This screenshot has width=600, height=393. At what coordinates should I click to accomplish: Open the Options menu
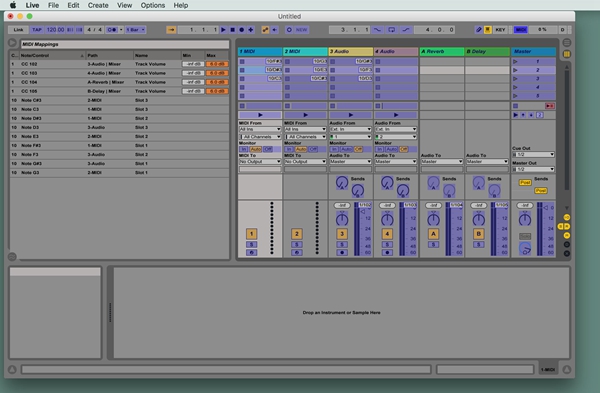pyautogui.click(x=153, y=5)
